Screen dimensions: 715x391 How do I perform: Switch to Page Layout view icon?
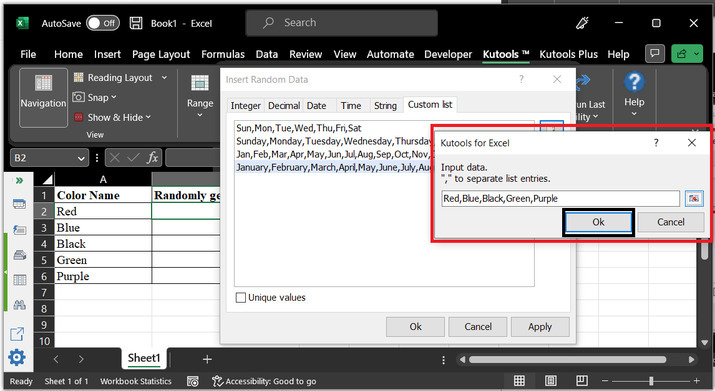click(550, 381)
